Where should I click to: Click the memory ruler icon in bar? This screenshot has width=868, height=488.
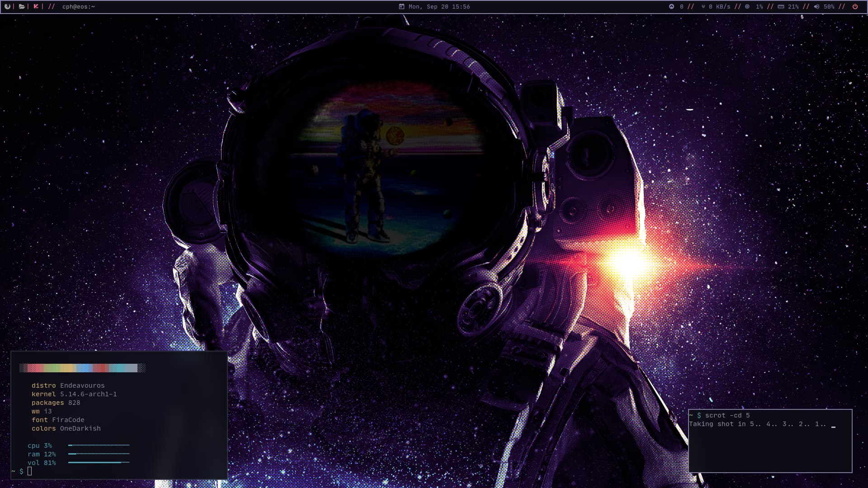781,6
